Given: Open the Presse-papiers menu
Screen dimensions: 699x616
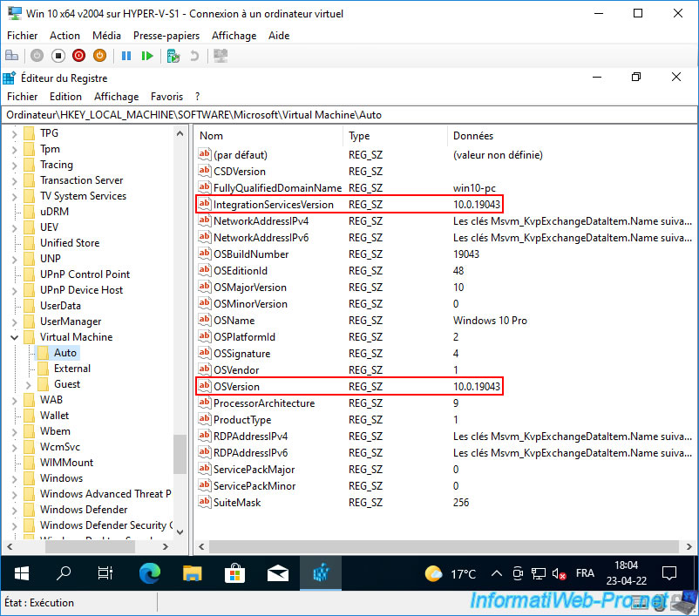Looking at the screenshot, I should click(166, 36).
